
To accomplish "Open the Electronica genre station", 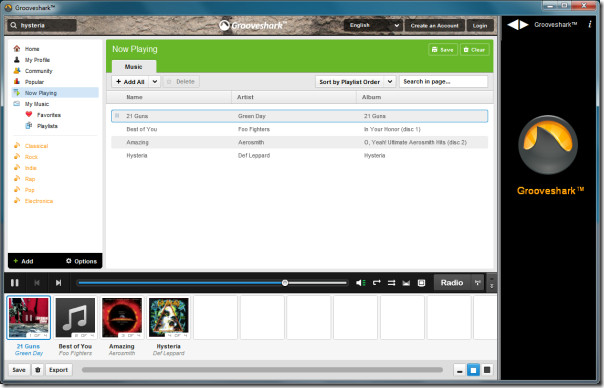I will [x=39, y=201].
